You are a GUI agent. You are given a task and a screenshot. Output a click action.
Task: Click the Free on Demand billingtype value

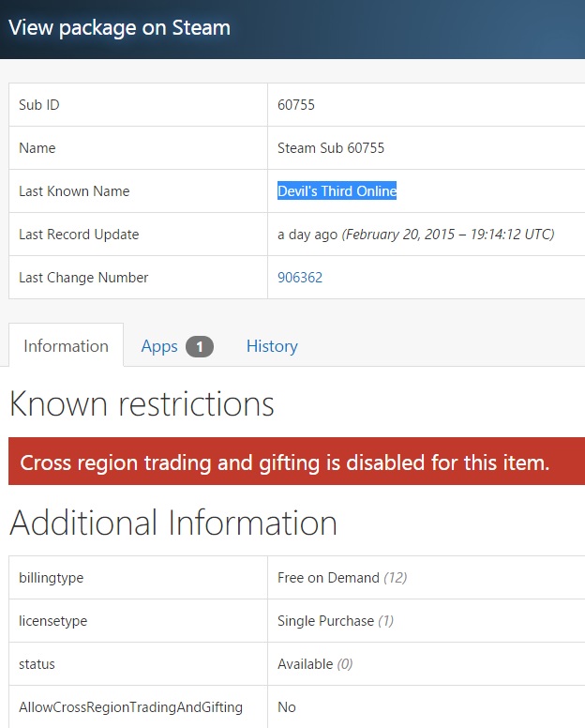(x=329, y=578)
